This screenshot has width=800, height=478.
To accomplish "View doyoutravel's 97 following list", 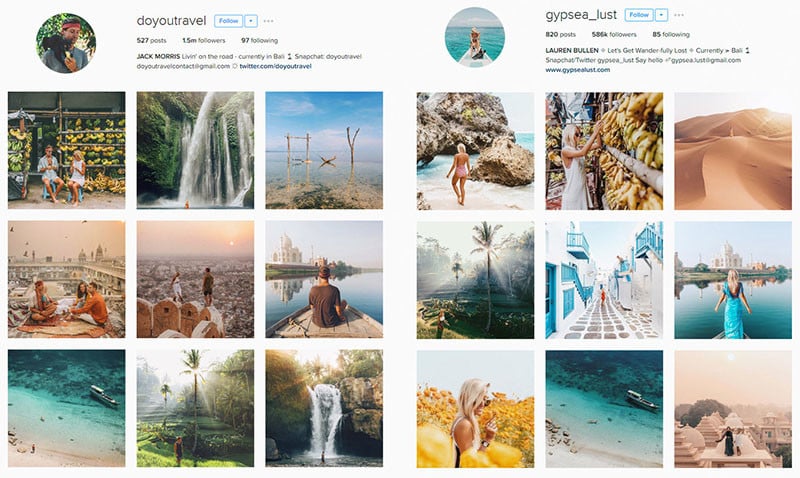I will tap(260, 40).
